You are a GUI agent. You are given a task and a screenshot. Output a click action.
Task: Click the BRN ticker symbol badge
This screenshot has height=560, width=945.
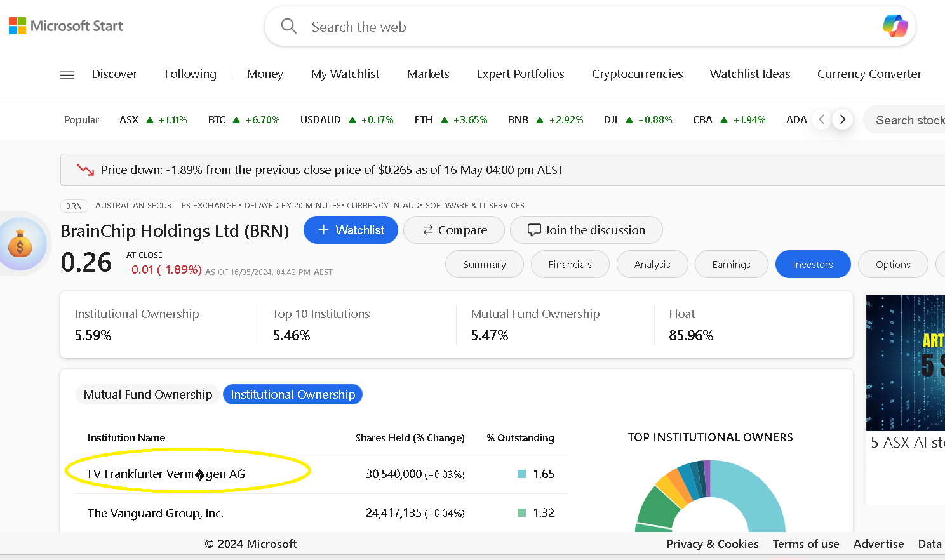point(74,206)
